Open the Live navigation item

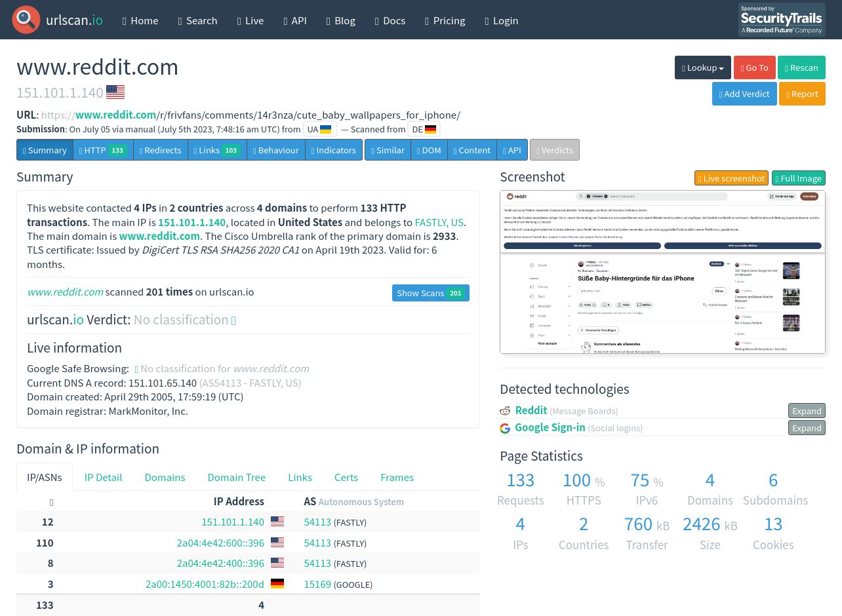[x=251, y=20]
